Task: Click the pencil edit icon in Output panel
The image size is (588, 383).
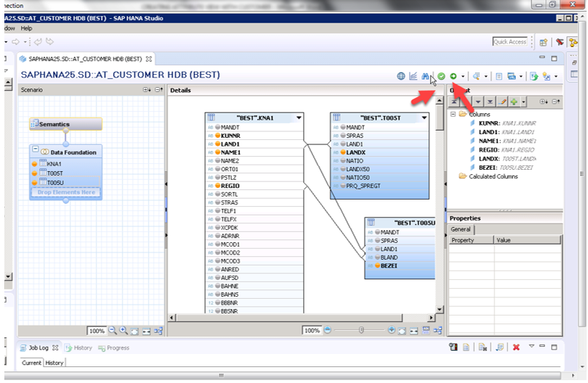Action: pos(503,102)
